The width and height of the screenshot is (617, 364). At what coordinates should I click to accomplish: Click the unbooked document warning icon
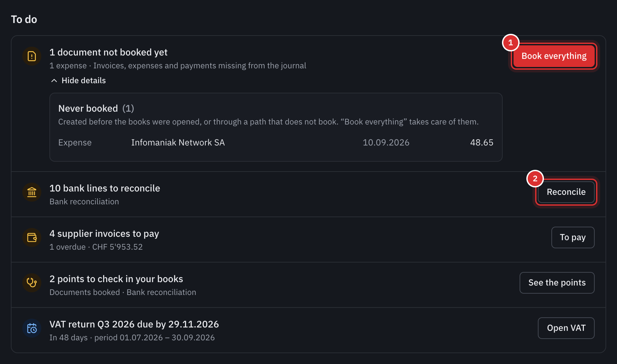tap(32, 56)
